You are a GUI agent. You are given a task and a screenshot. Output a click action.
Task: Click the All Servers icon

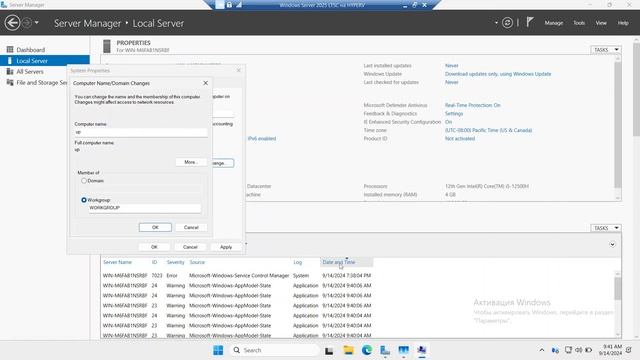10,71
